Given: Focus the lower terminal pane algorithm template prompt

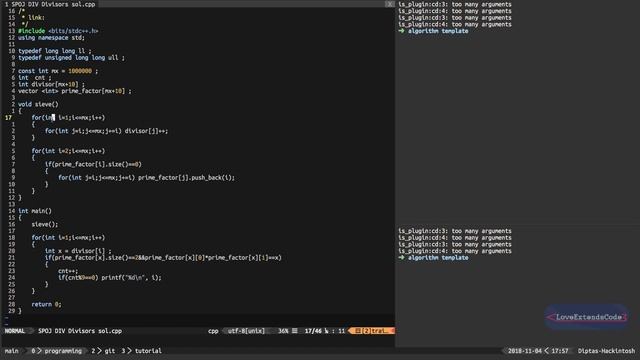Looking at the screenshot, I should pos(433,258).
